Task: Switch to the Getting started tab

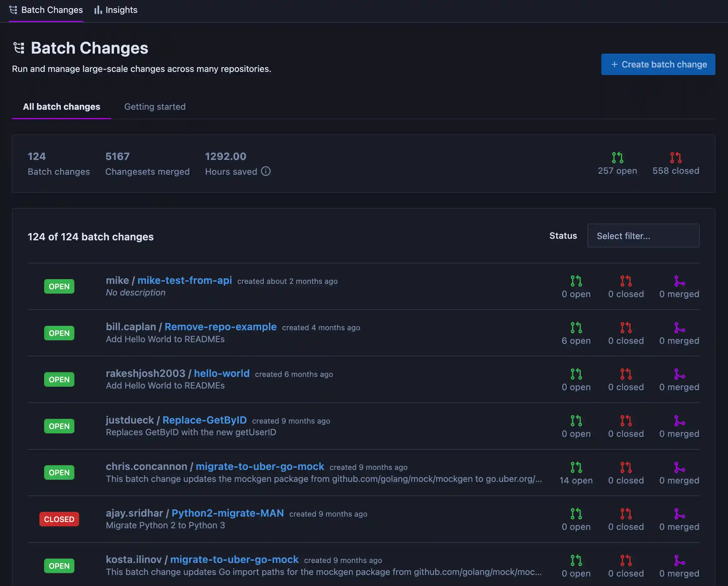Action: tap(155, 107)
